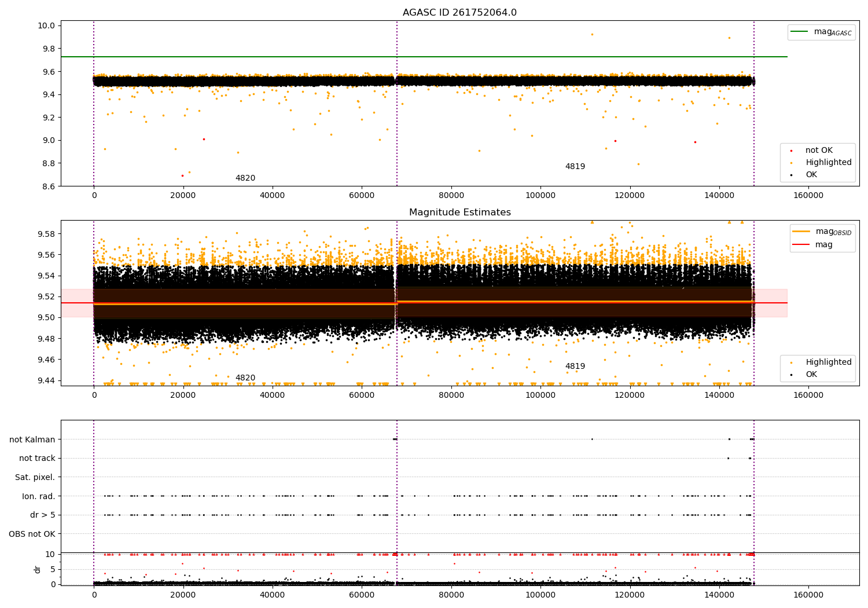
Task: Click the far-right orange outlier near 9.9 magnitude
Action: click(729, 38)
